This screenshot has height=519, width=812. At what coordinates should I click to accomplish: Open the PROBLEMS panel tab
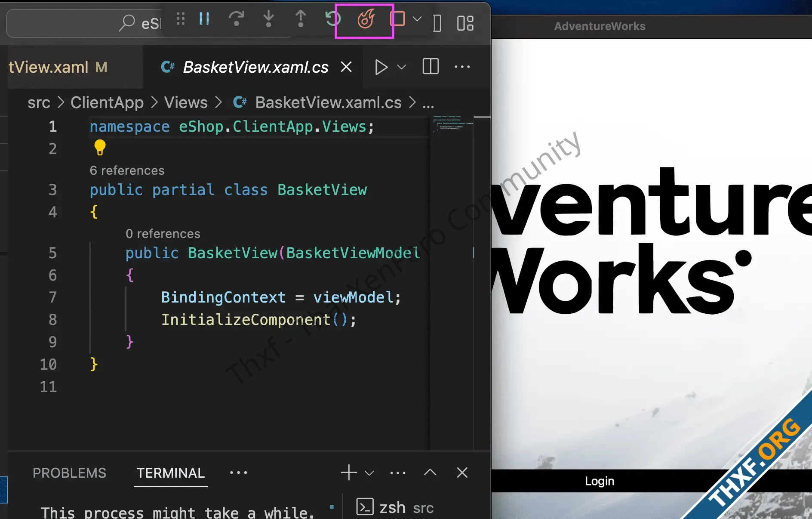(69, 473)
